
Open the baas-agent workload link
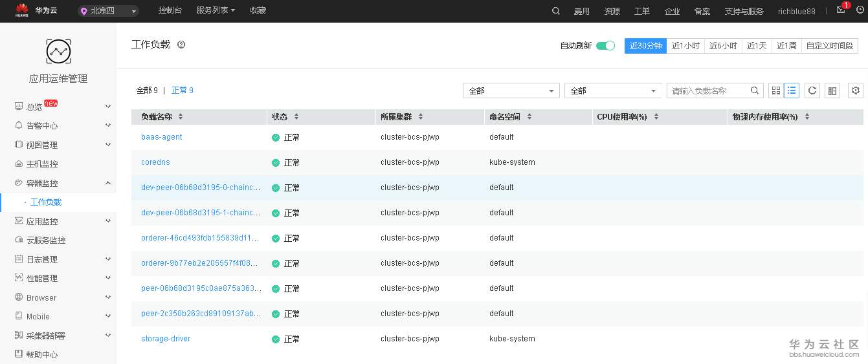tap(162, 137)
